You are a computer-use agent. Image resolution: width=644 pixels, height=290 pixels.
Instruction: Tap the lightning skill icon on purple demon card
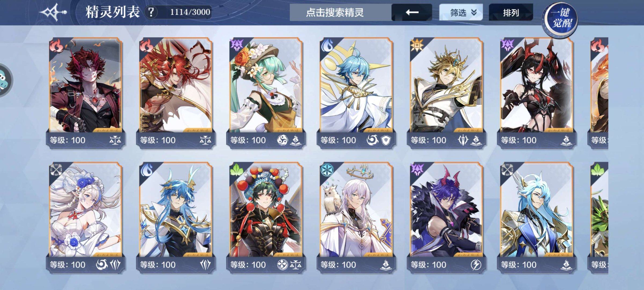coord(476,265)
